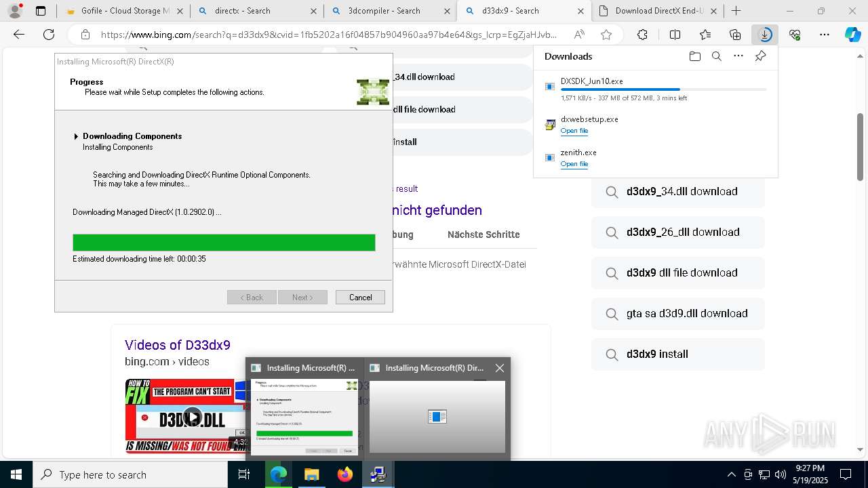View site information lock icon
868x488 pixels.
(x=85, y=35)
